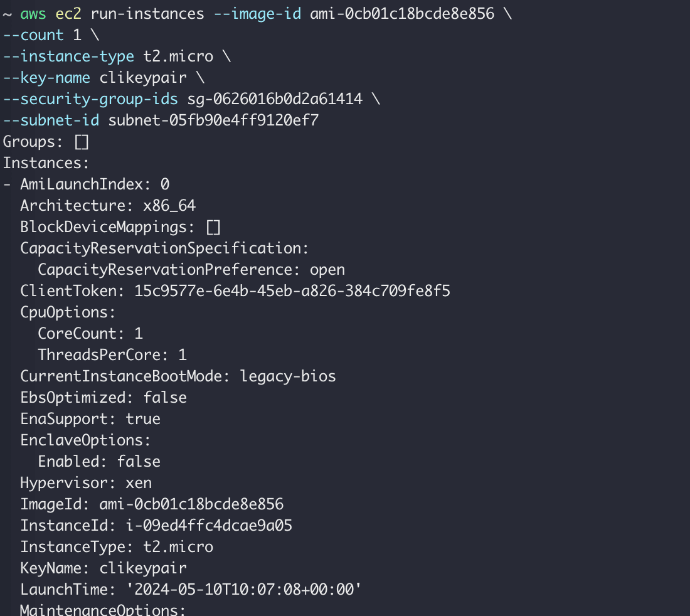Click the ThreadsPerCore line
This screenshot has width=690, height=616.
(112, 355)
